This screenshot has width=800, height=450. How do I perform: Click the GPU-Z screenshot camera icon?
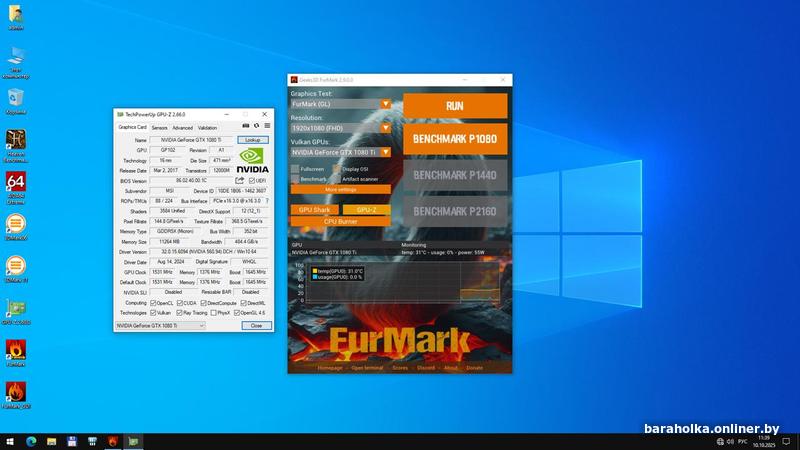tap(246, 126)
